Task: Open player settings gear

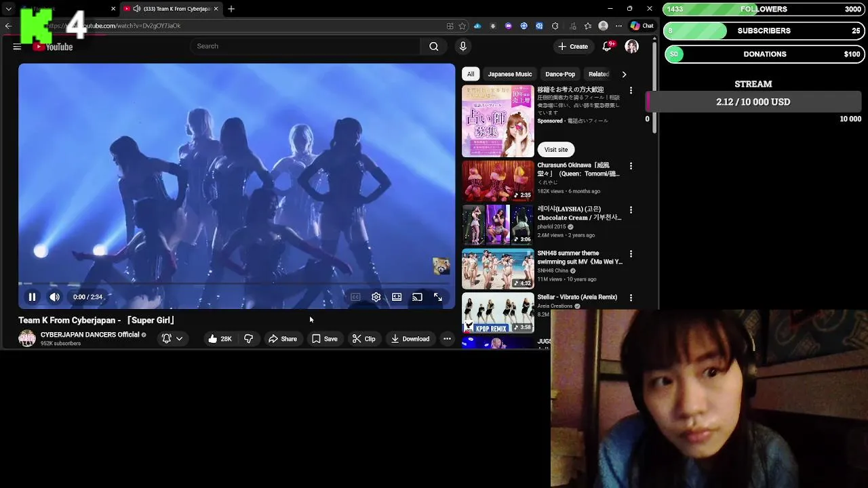Action: (376, 297)
